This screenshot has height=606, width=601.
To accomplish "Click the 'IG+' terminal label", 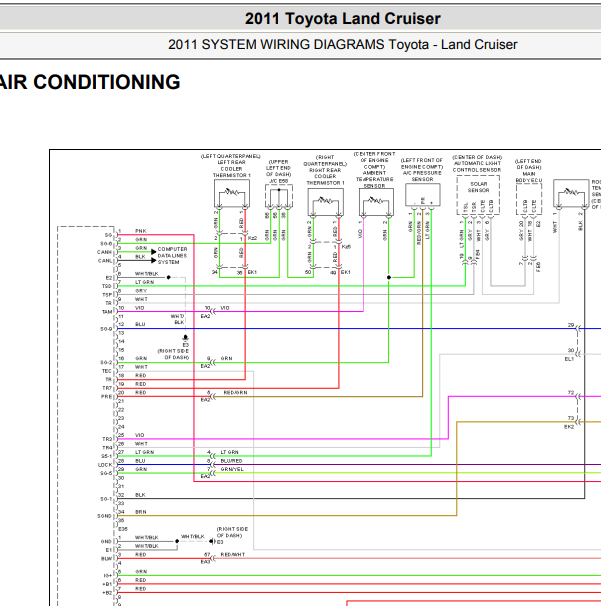I will (x=108, y=576).
